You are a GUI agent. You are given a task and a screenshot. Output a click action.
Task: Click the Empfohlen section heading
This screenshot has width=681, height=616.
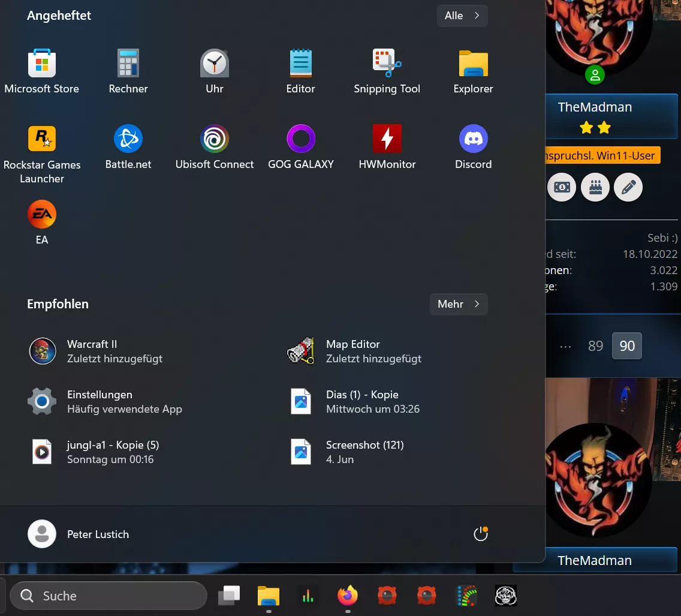pos(58,304)
